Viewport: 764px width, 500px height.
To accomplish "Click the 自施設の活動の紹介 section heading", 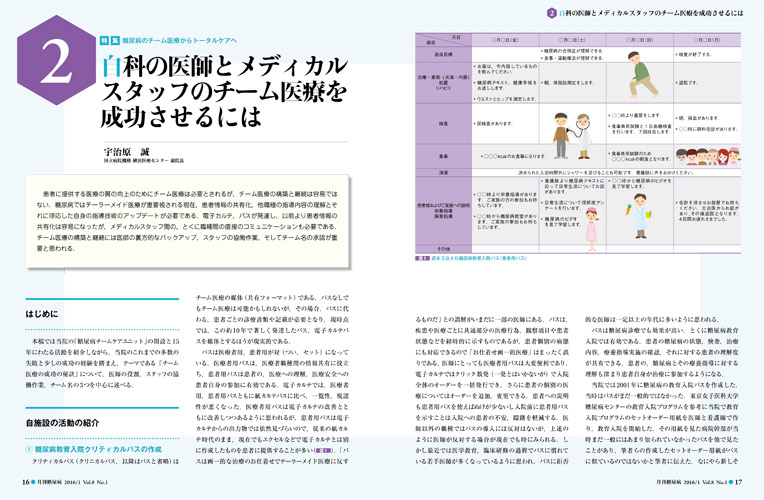I will (62, 423).
